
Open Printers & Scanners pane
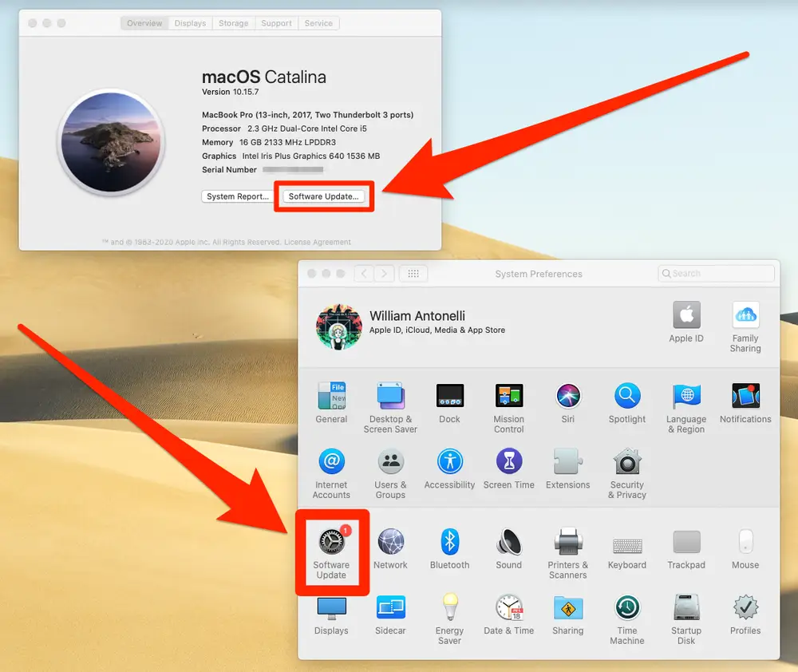[x=568, y=542]
